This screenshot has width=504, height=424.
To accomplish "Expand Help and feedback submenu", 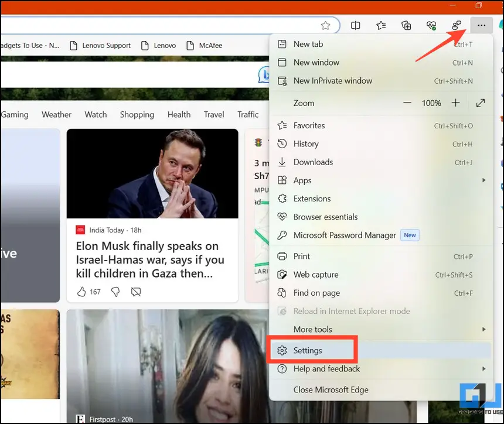I will 381,369.
